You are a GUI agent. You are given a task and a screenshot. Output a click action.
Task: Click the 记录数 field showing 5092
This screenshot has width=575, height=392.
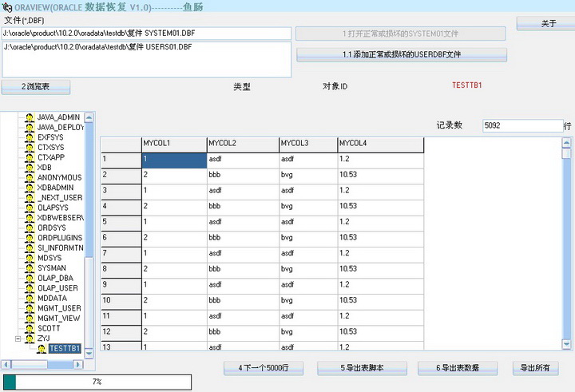click(x=521, y=126)
